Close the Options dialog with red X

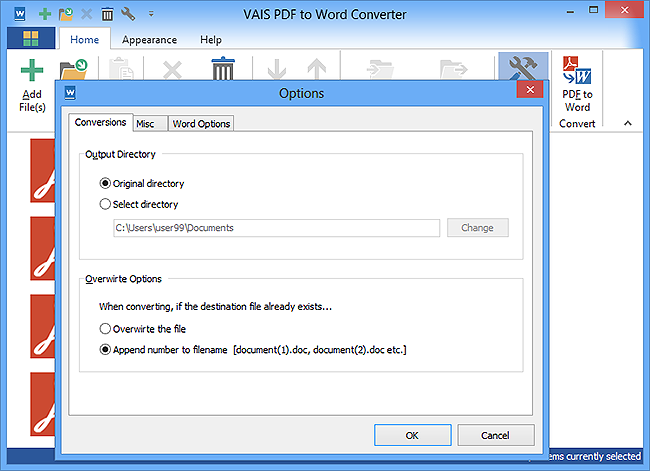[530, 90]
